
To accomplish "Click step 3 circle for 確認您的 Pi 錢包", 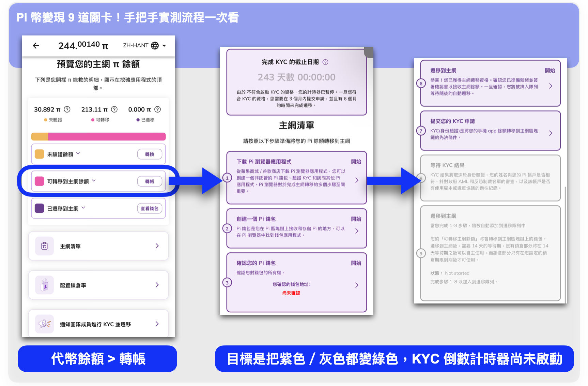I will point(227,282).
